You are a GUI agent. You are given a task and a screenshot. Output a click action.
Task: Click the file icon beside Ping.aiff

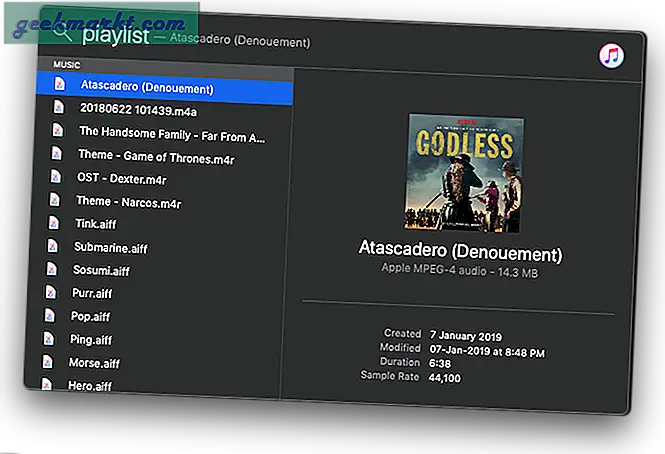pyautogui.click(x=46, y=339)
